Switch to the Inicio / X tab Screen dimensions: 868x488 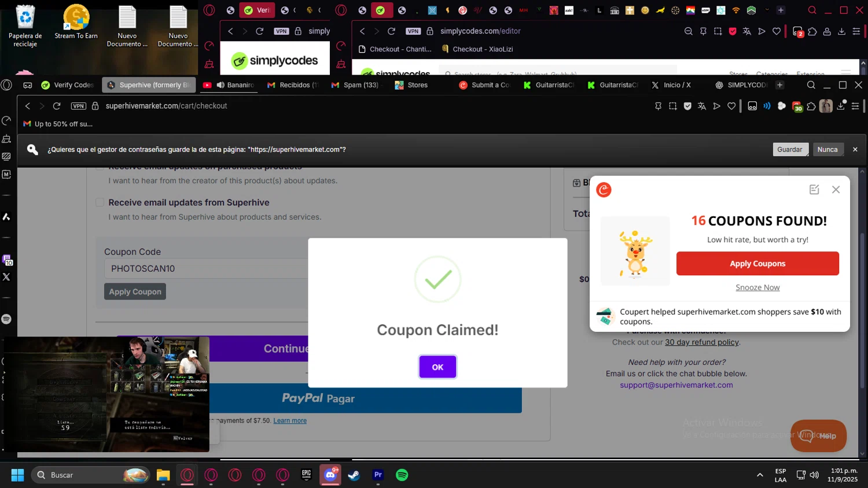671,85
